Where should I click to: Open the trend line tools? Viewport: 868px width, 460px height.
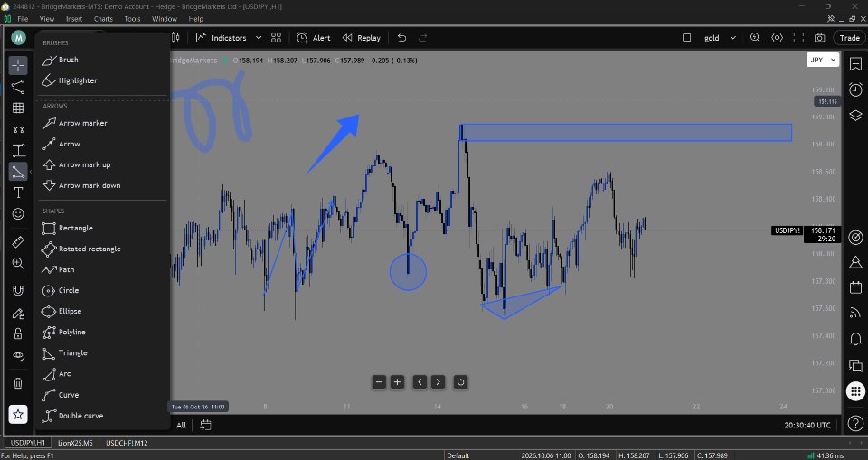tap(18, 87)
